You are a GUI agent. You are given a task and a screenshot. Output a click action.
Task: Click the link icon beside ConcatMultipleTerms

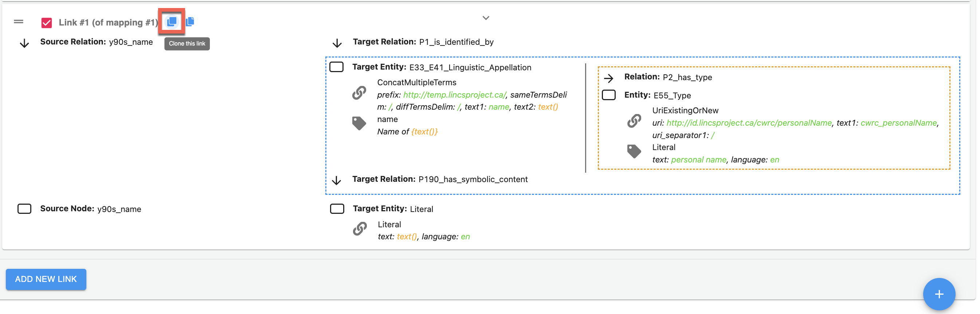coord(359,93)
